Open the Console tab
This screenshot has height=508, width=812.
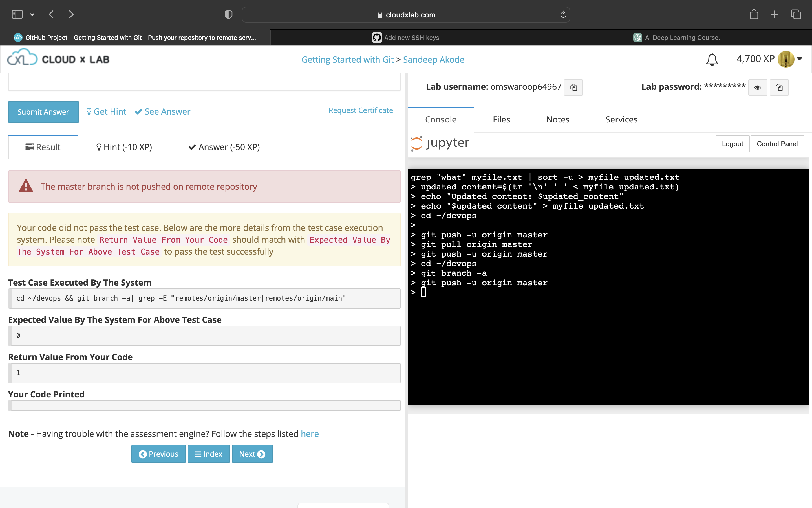[441, 120]
